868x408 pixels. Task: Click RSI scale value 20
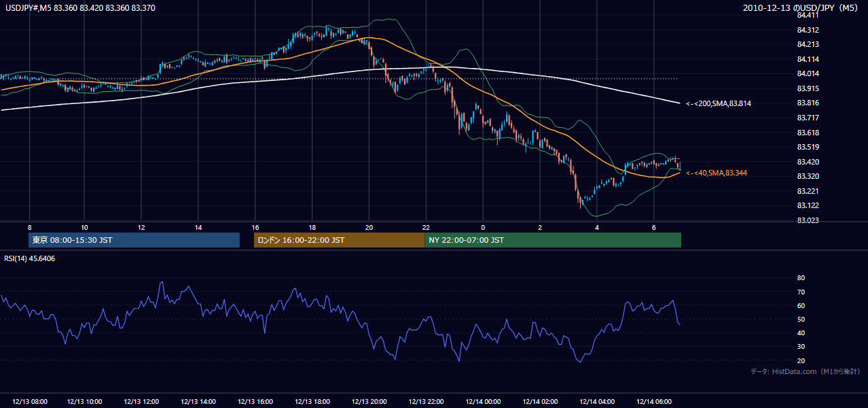(x=801, y=360)
